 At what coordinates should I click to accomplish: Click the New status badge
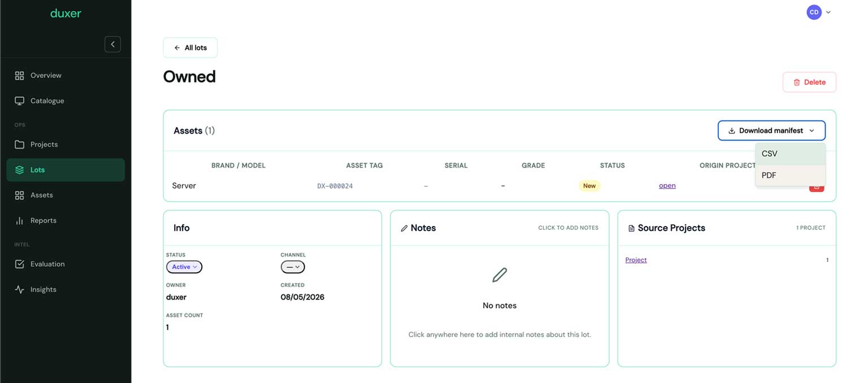589,185
